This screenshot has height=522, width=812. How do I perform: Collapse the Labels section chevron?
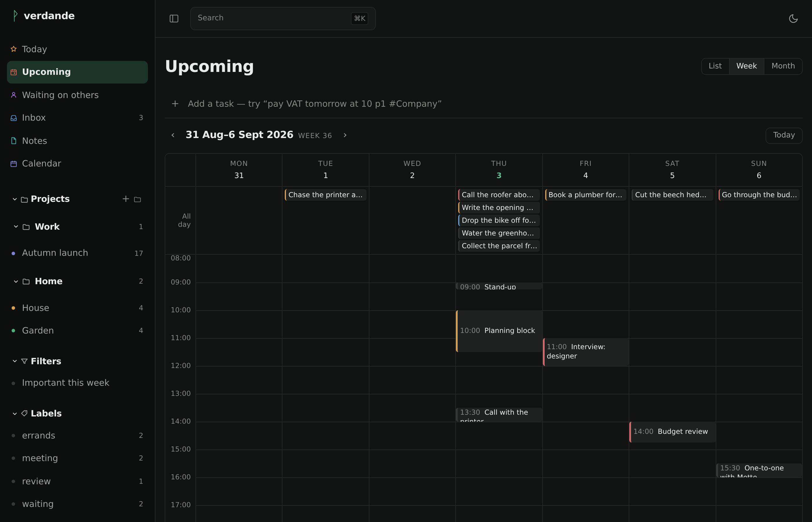click(x=14, y=414)
